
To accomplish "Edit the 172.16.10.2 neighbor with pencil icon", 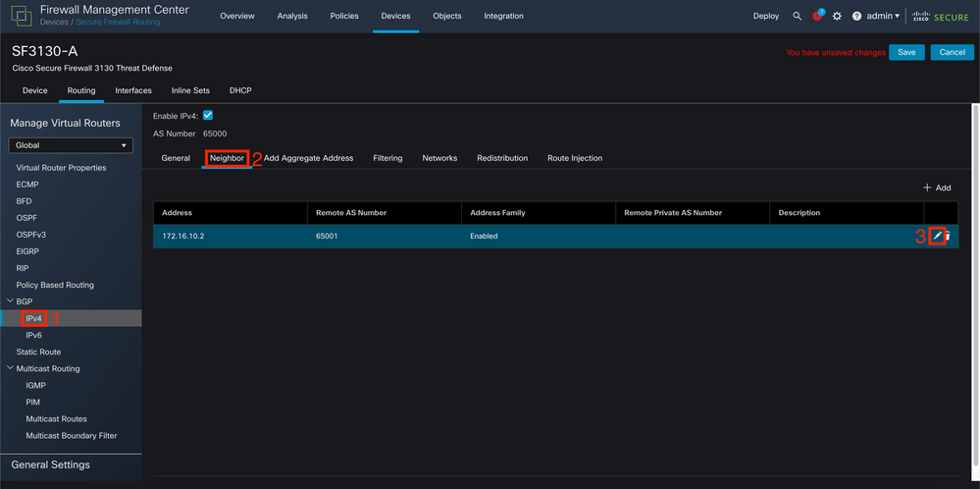I will tap(937, 236).
